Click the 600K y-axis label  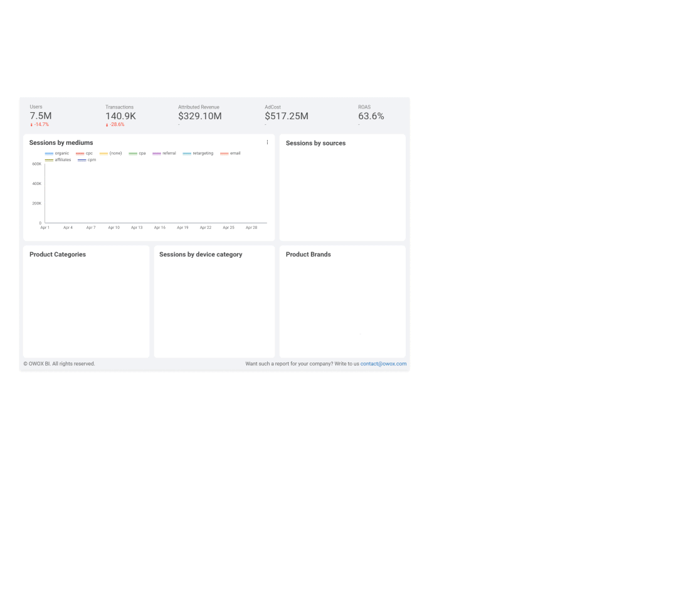(x=37, y=164)
